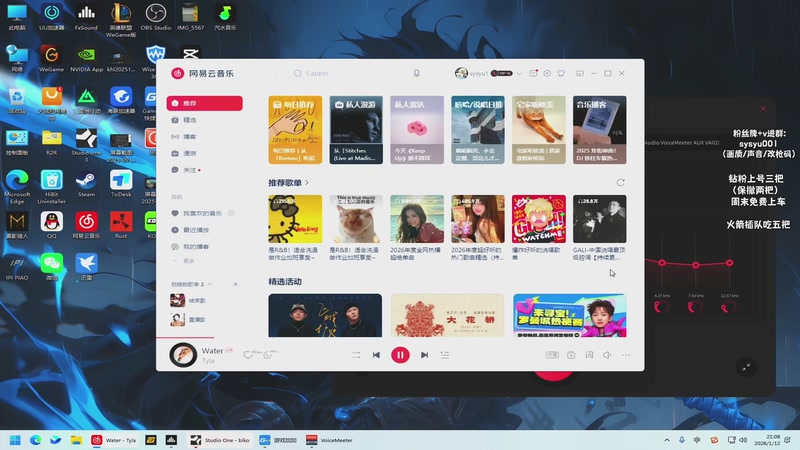Open VoiceMeeter taskbar window button
This screenshot has width=800, height=450.
point(330,440)
